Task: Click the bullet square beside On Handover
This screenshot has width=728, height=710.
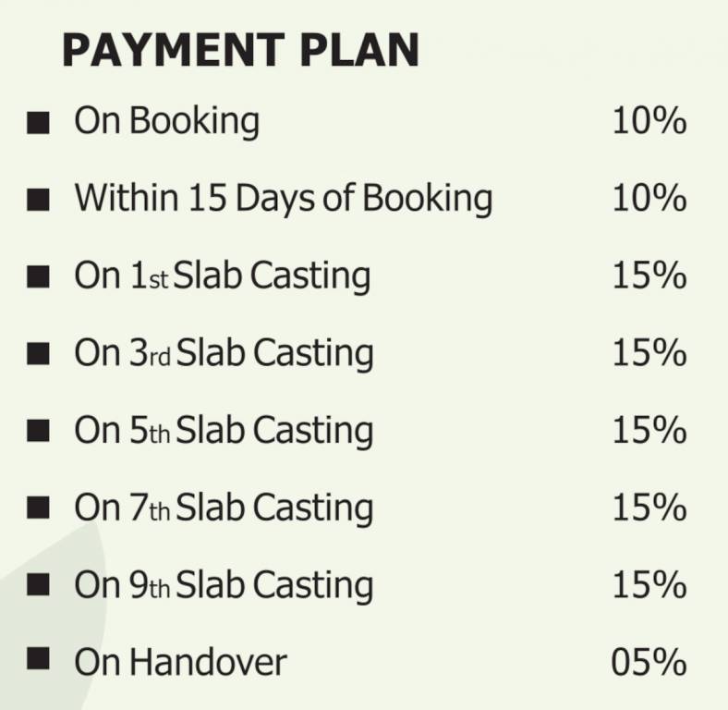Action: click(x=38, y=659)
